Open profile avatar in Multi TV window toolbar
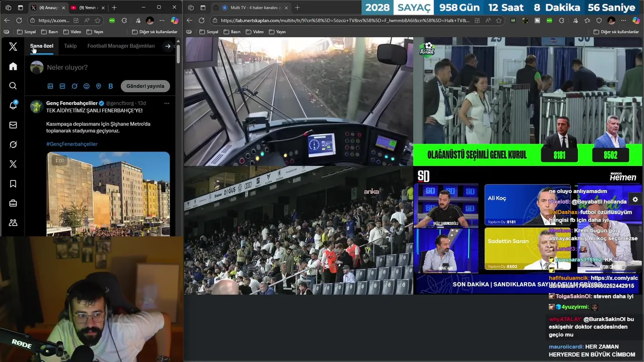Screen dimensions: 644x362 [x=611, y=20]
